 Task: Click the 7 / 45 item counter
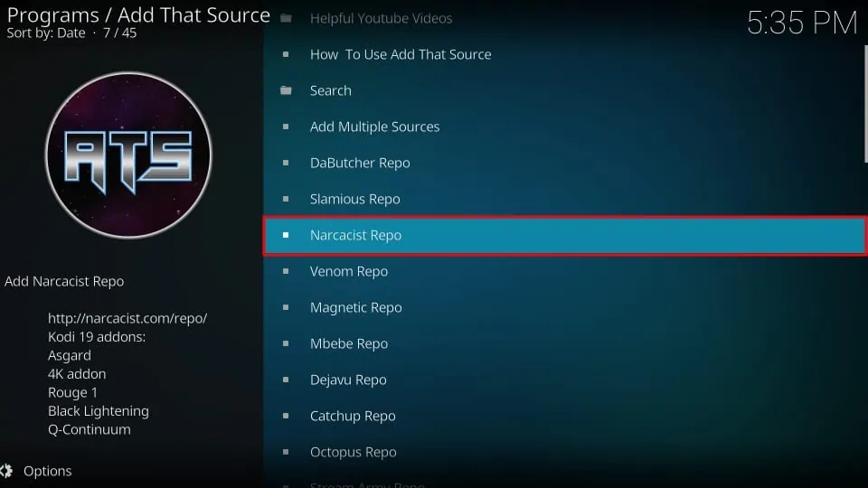coord(119,33)
